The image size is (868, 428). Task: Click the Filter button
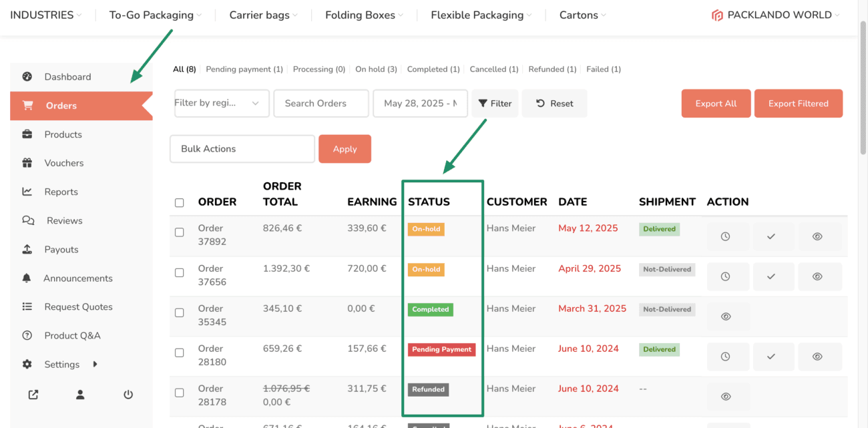[x=495, y=103]
